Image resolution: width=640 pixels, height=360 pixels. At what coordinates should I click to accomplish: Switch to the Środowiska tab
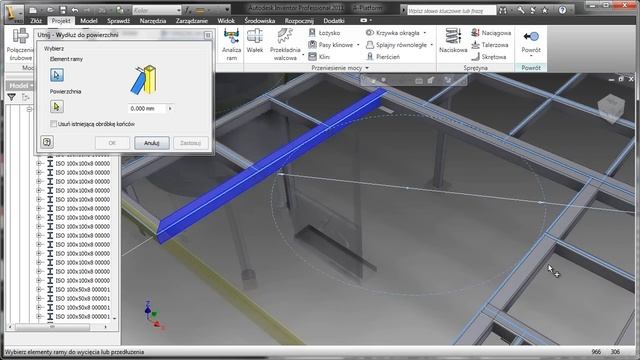(260, 20)
